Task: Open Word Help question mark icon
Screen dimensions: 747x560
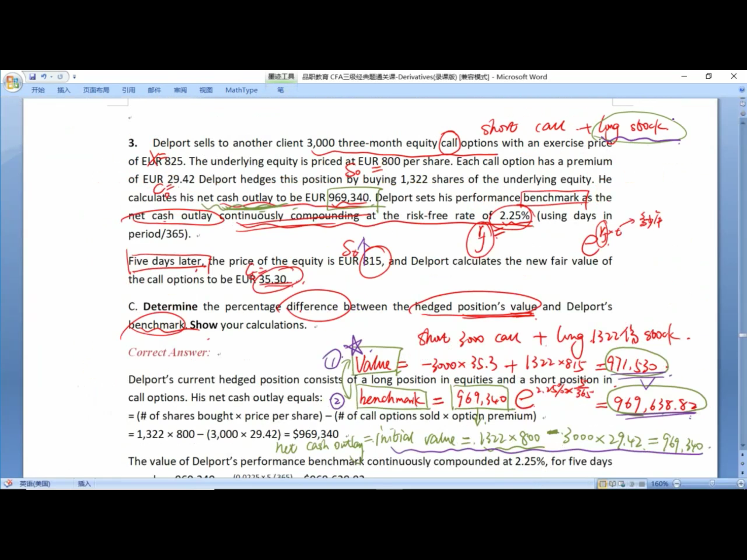Action: [742, 90]
